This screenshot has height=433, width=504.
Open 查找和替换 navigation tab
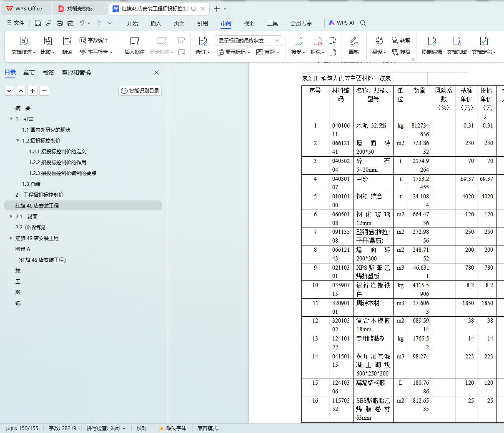pyautogui.click(x=76, y=73)
